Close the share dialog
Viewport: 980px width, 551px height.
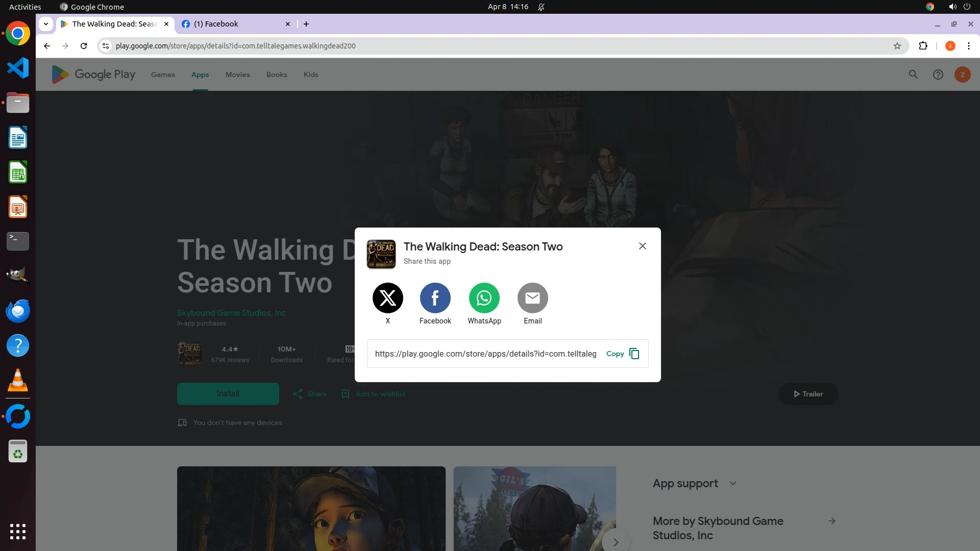point(642,246)
